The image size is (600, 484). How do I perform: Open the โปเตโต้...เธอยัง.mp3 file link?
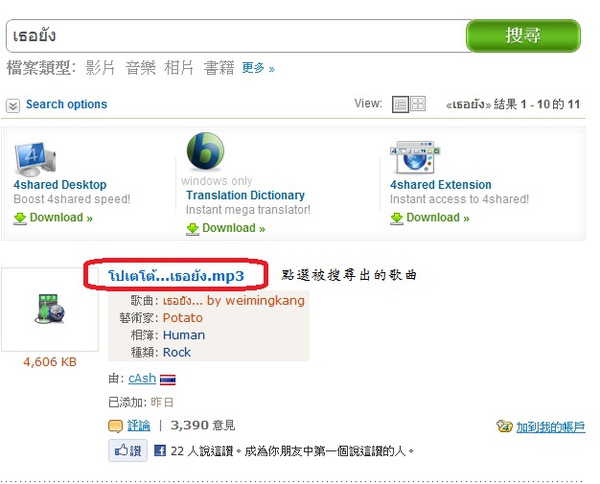tap(176, 275)
